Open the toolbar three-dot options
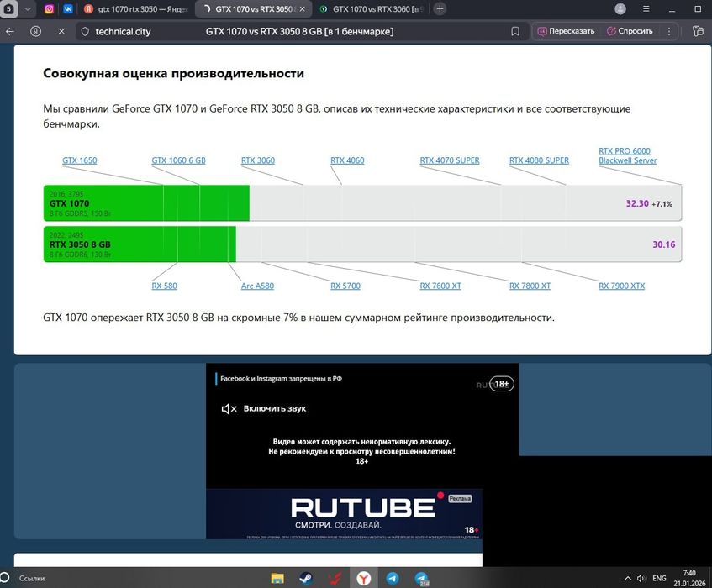The height and width of the screenshot is (588, 712). pos(669,31)
